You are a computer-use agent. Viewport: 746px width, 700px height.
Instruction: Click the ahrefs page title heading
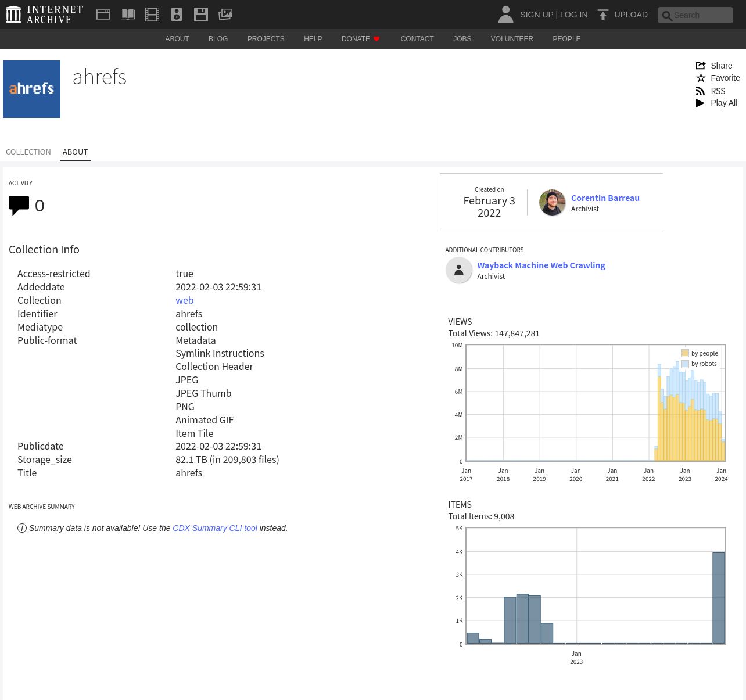point(100,77)
